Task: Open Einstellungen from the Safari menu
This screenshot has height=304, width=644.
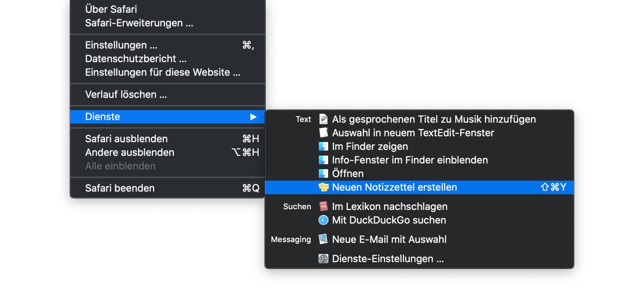Action: (121, 45)
